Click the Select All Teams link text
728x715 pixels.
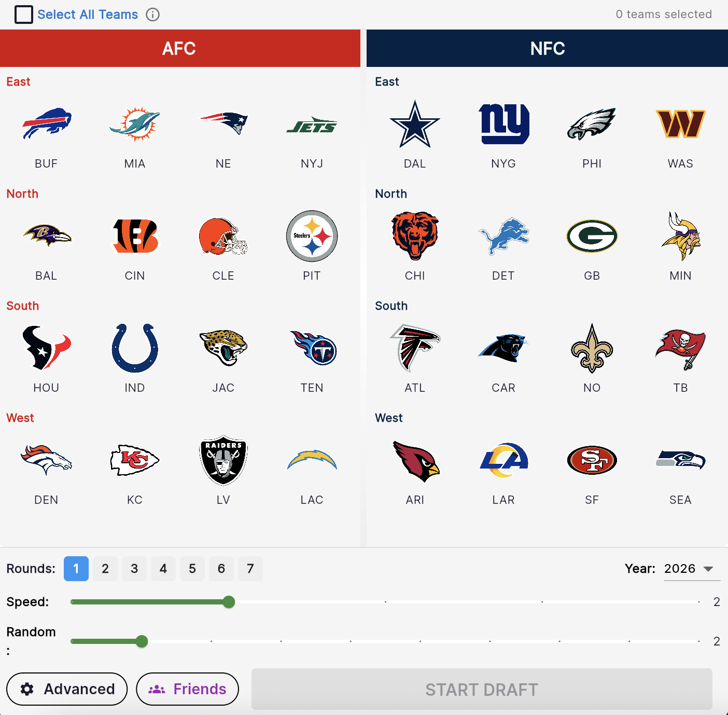click(x=88, y=15)
